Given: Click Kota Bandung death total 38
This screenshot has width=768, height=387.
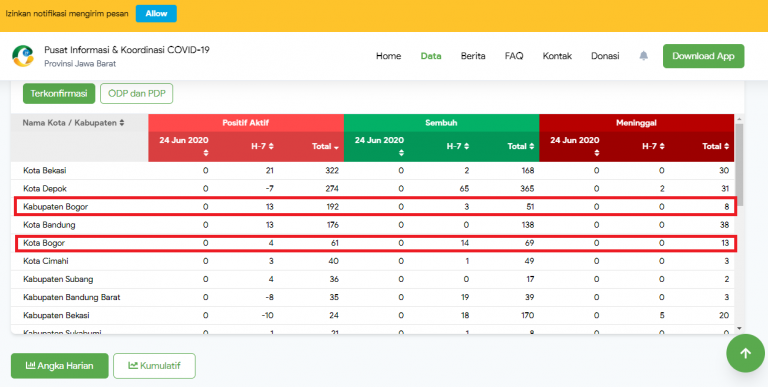Looking at the screenshot, I should pos(724,225).
